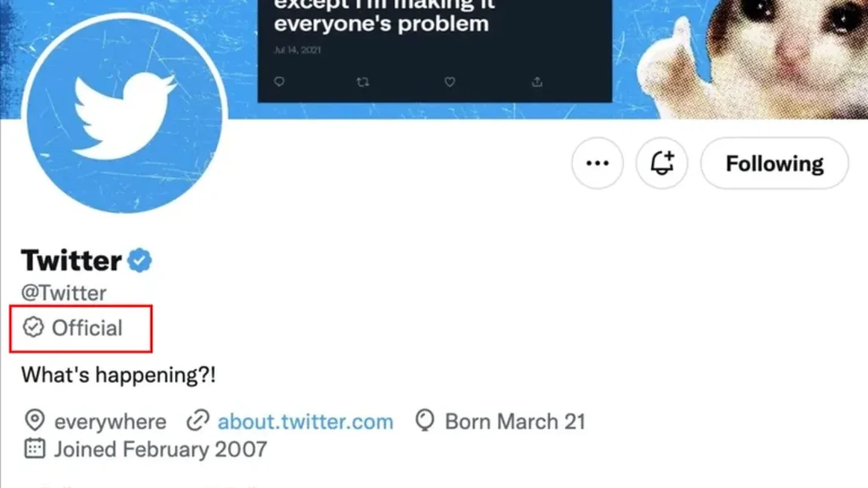This screenshot has height=488, width=868.
Task: Click the Joined February 2007 text
Action: click(160, 449)
